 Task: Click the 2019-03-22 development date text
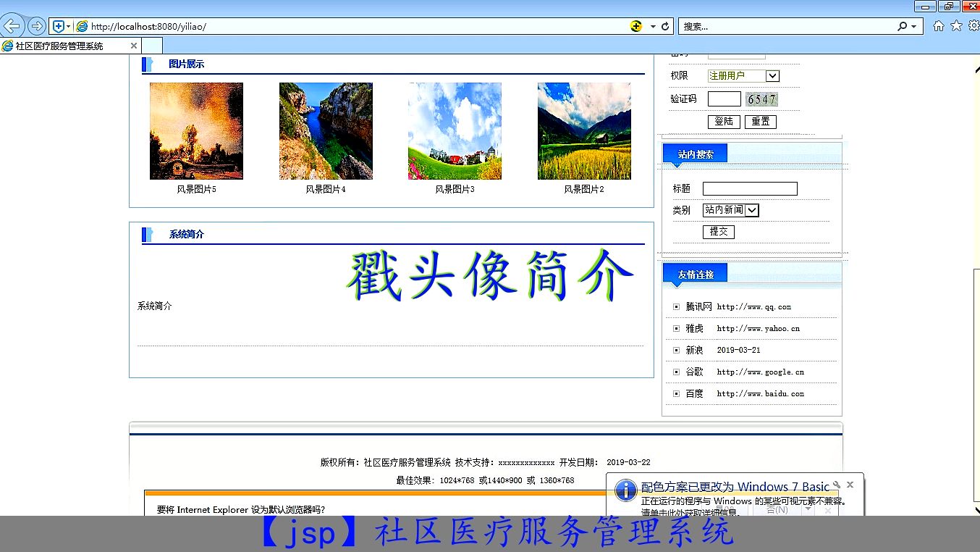tap(628, 463)
